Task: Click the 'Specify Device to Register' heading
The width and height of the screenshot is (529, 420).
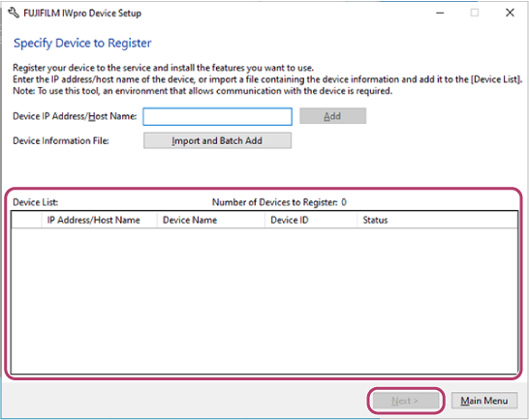Action: click(82, 44)
